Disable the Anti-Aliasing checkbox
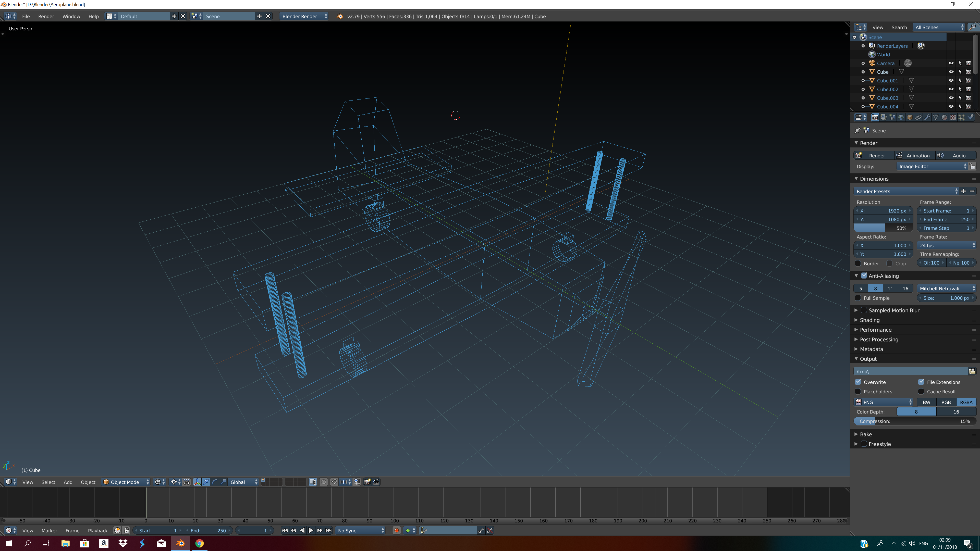The height and width of the screenshot is (551, 980). coord(864,276)
